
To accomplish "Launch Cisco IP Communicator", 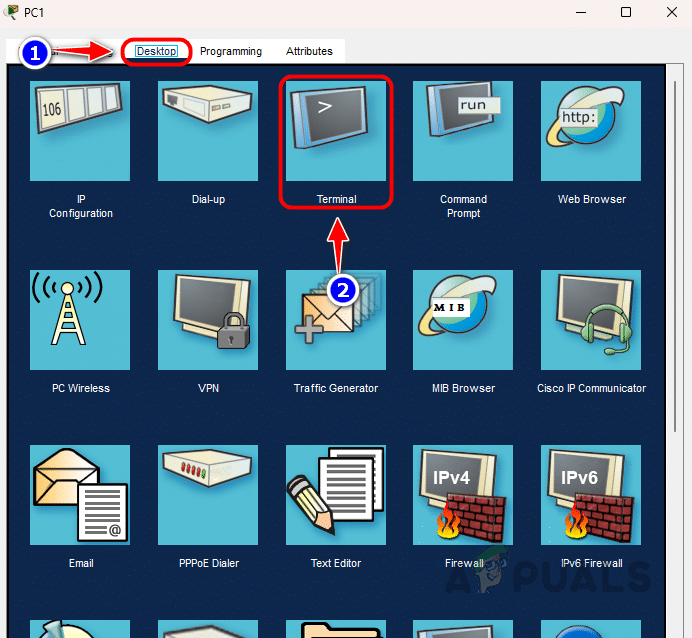I will (591, 320).
